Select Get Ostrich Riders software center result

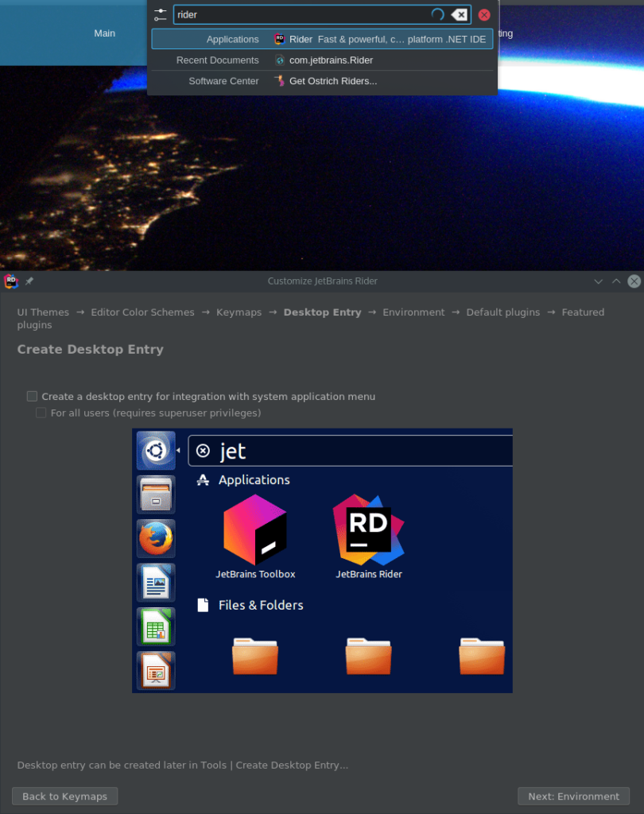322,81
